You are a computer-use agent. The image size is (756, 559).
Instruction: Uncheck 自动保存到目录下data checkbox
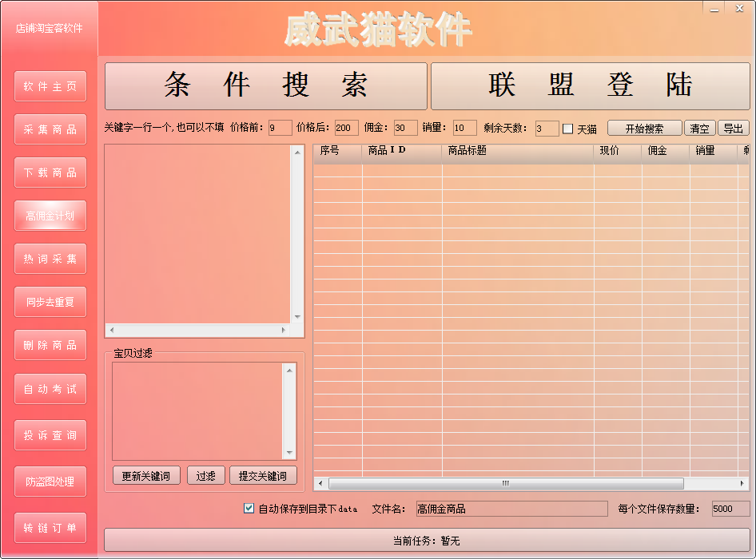[249, 508]
